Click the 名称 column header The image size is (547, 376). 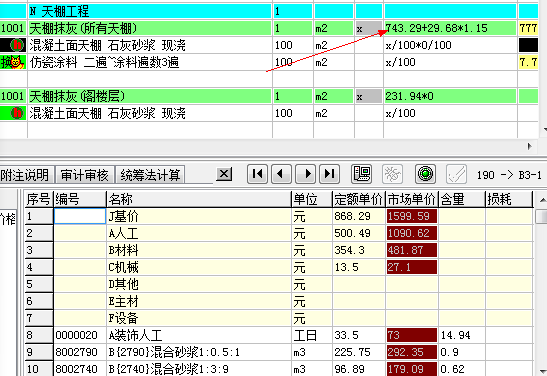point(199,199)
